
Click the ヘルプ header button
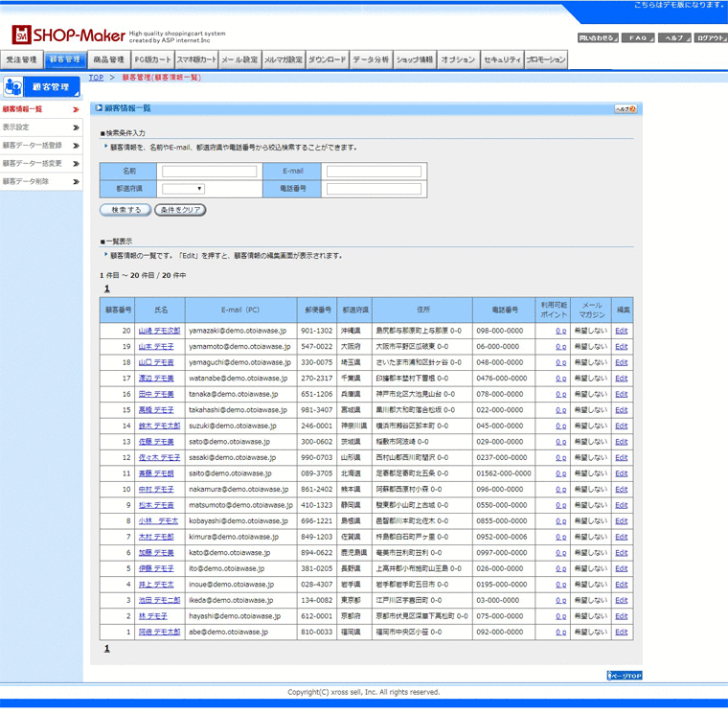coord(673,37)
